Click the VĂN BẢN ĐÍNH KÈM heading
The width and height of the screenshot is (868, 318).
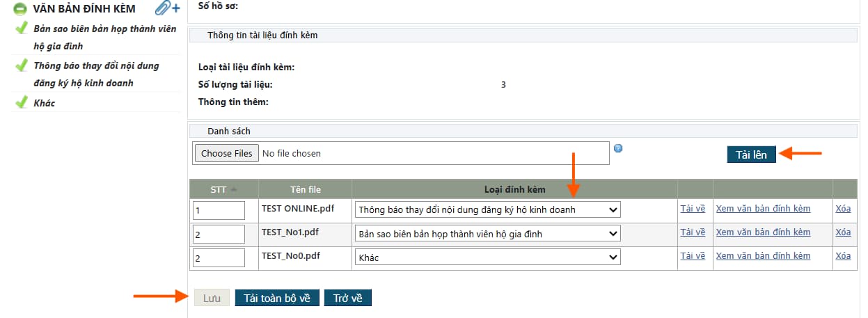pos(84,9)
